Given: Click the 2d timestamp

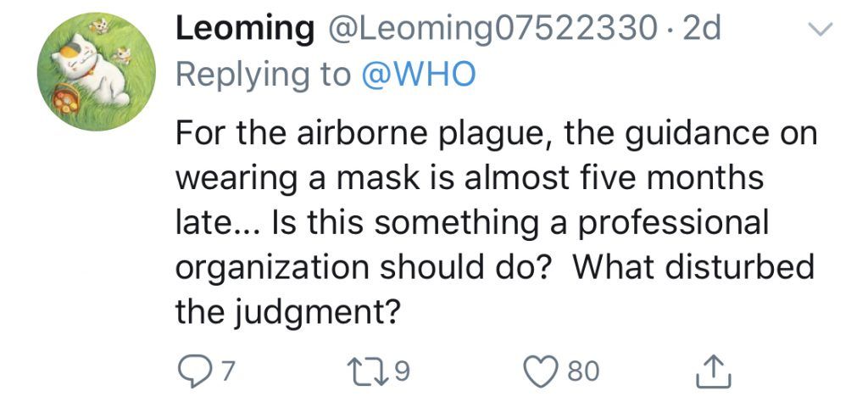Looking at the screenshot, I should [x=701, y=30].
